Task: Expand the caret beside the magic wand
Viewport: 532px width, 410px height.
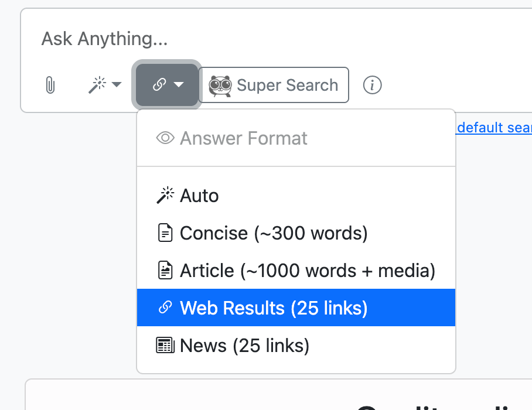Action: pyautogui.click(x=117, y=85)
